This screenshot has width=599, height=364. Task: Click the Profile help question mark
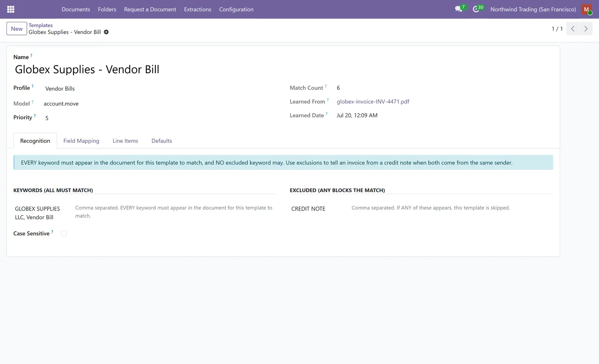coord(33,86)
